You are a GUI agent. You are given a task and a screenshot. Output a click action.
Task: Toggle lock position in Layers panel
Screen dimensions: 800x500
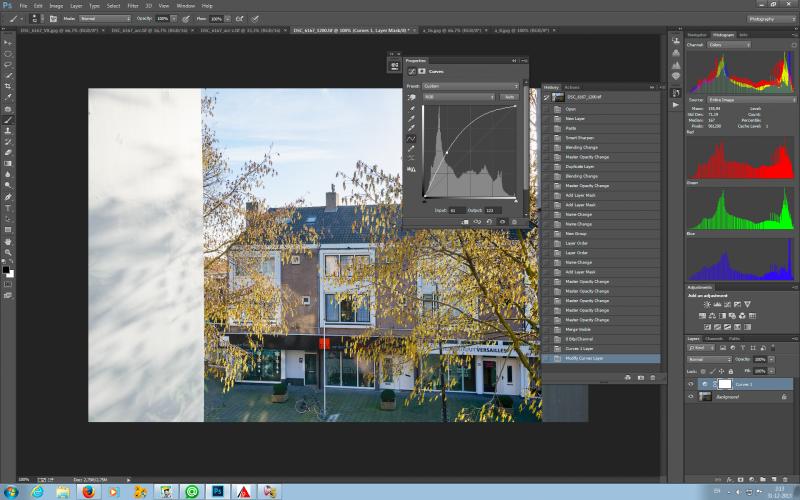pos(721,371)
